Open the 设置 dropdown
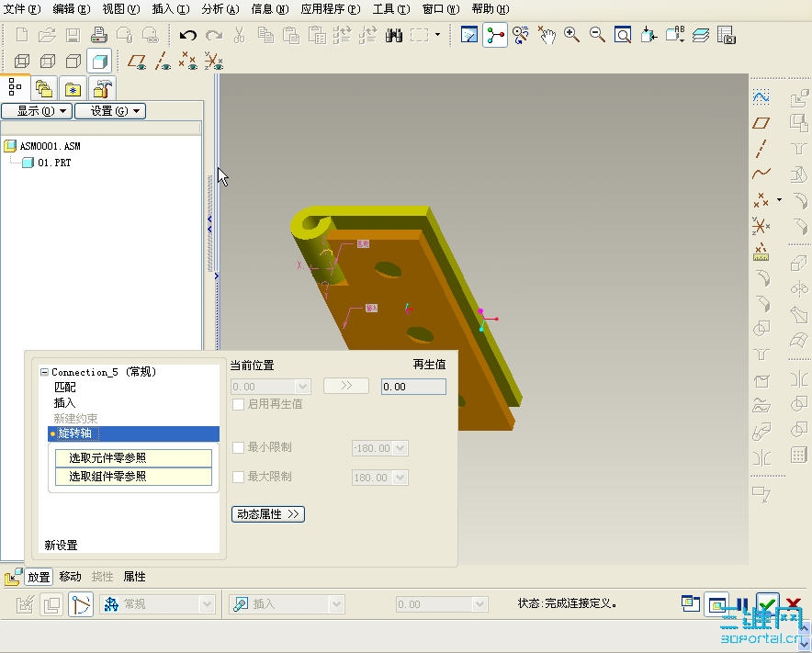The image size is (812, 653). click(x=110, y=111)
